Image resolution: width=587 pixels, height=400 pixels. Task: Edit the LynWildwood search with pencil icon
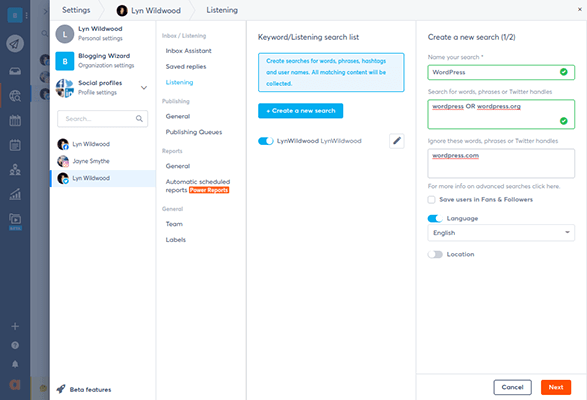pyautogui.click(x=397, y=141)
